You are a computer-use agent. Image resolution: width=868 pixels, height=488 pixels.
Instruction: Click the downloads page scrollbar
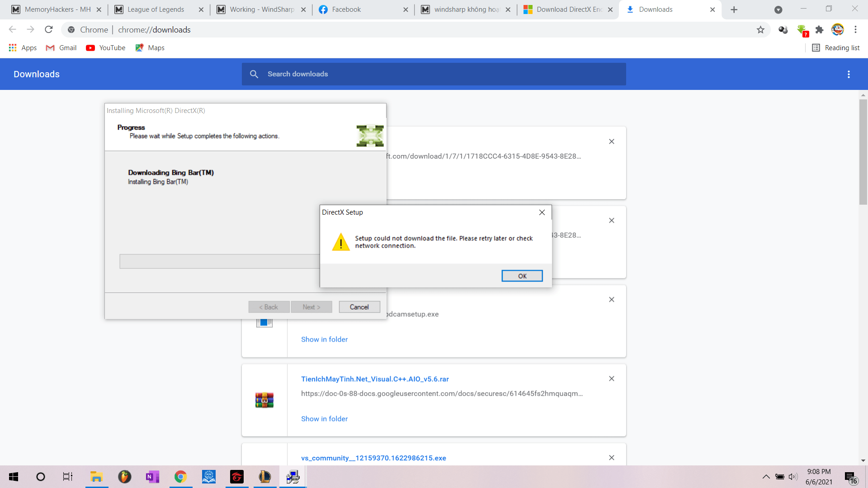(x=863, y=151)
